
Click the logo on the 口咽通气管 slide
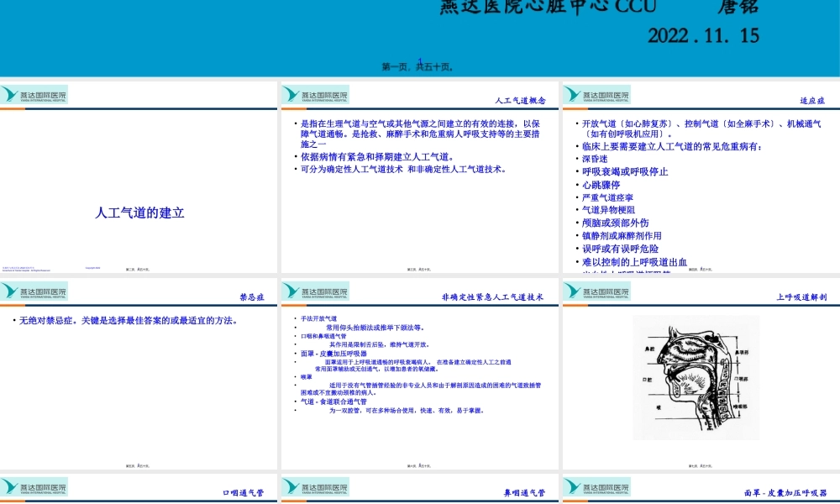10,486
